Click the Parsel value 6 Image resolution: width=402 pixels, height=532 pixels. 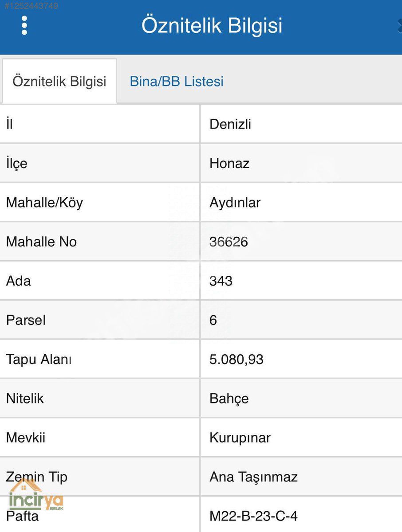coord(213,320)
